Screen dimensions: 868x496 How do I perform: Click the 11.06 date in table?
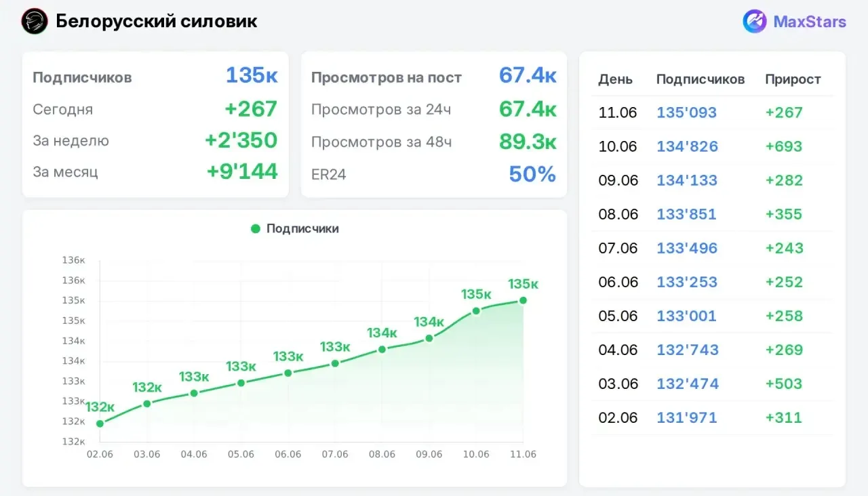pos(617,112)
